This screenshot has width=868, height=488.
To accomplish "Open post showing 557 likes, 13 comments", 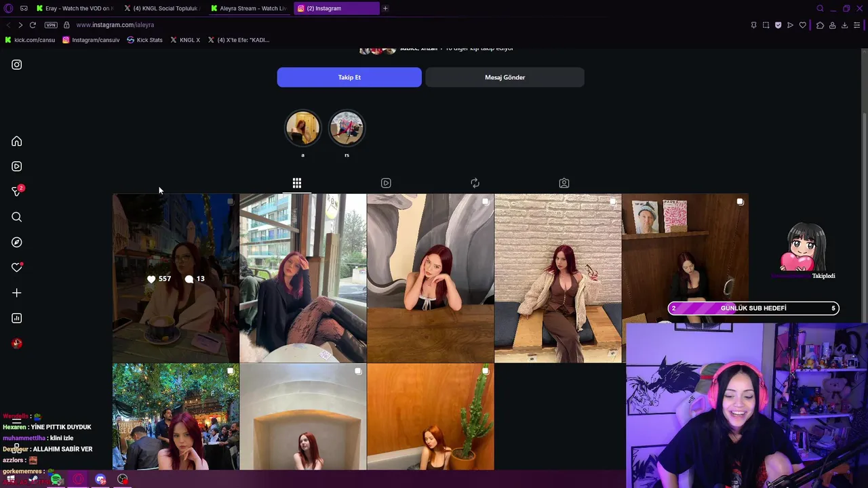I will (x=176, y=279).
